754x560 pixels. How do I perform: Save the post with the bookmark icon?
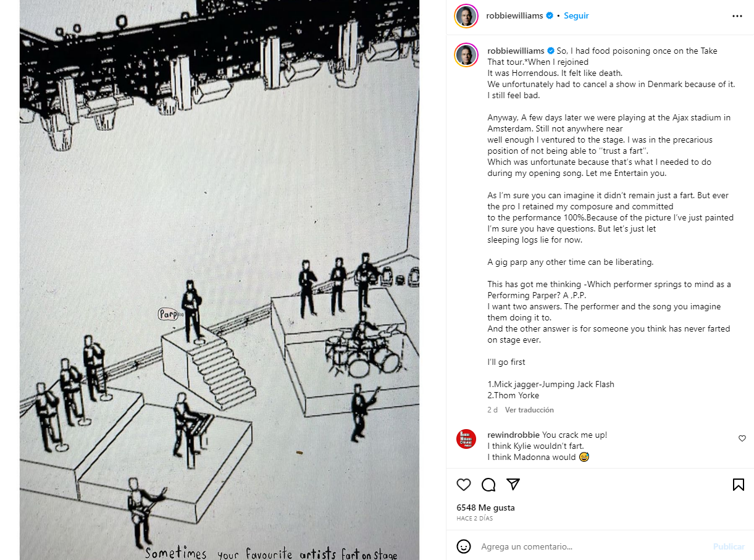(x=738, y=485)
